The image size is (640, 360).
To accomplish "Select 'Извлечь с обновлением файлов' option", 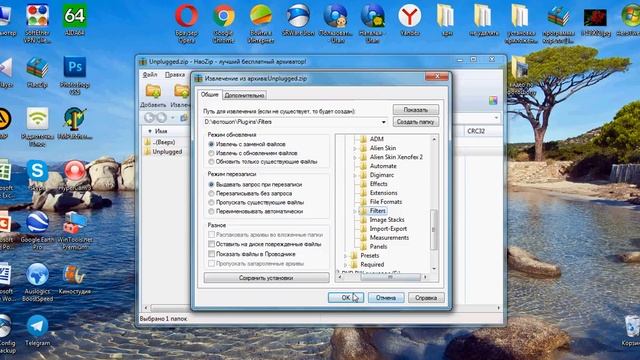I will [x=211, y=153].
